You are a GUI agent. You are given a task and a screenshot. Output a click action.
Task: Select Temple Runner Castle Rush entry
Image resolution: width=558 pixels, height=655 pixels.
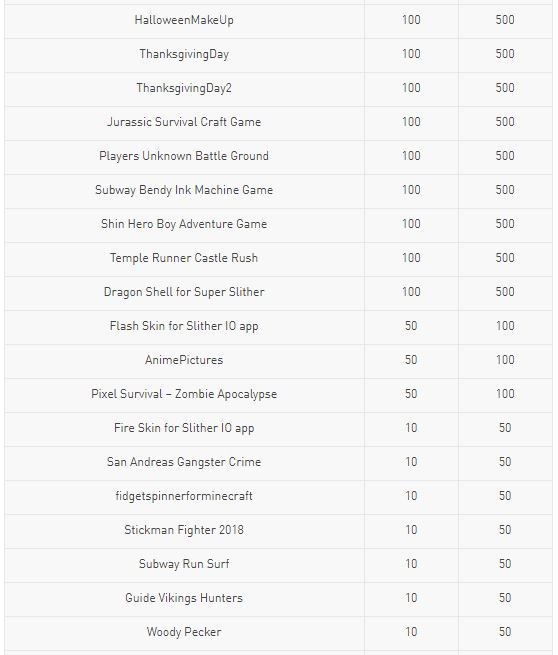pos(184,258)
